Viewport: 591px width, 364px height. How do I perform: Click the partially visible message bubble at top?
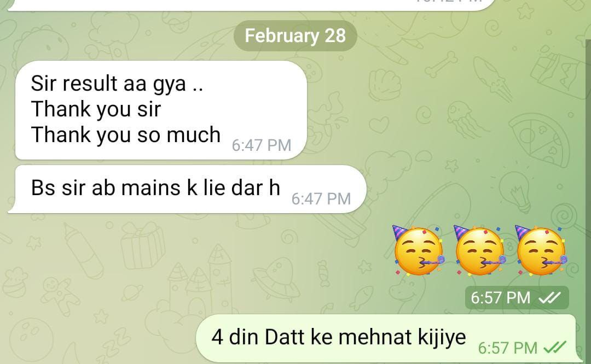coord(251,5)
